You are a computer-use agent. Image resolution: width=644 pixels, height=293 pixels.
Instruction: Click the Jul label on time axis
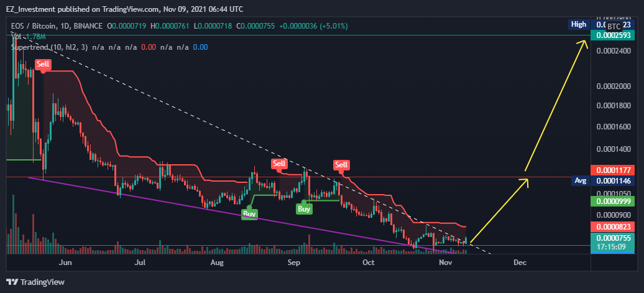point(140,262)
